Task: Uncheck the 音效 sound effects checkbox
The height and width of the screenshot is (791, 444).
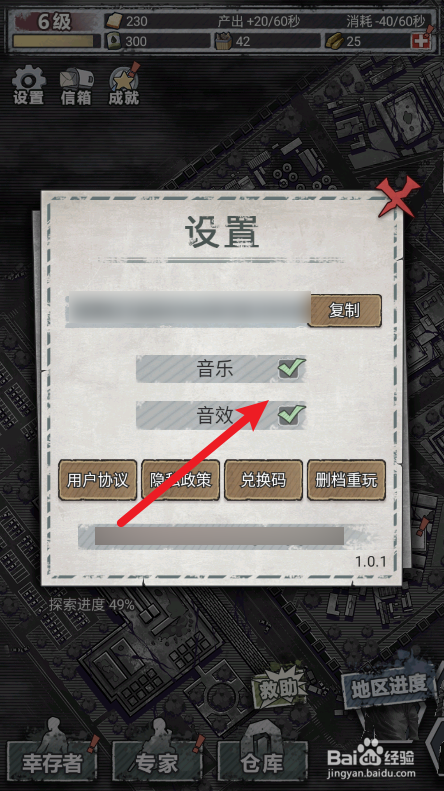Action: click(291, 416)
